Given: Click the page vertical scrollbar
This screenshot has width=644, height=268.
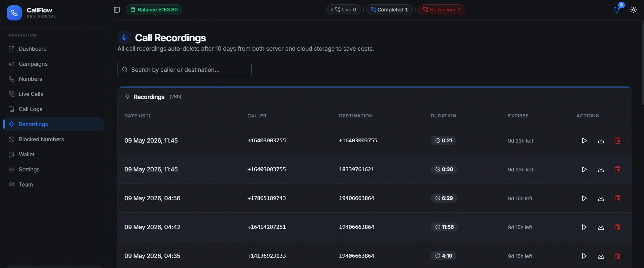Looking at the screenshot, I should coord(642,64).
